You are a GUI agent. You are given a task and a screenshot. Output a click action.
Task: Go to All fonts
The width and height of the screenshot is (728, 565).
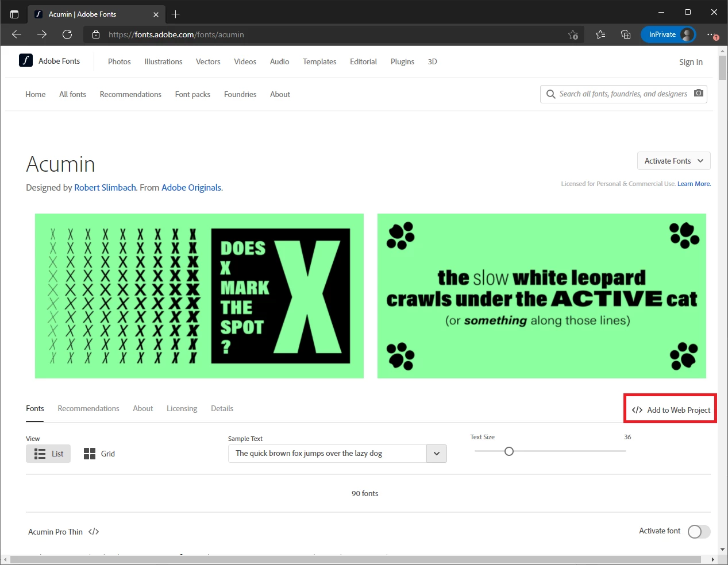pyautogui.click(x=72, y=94)
